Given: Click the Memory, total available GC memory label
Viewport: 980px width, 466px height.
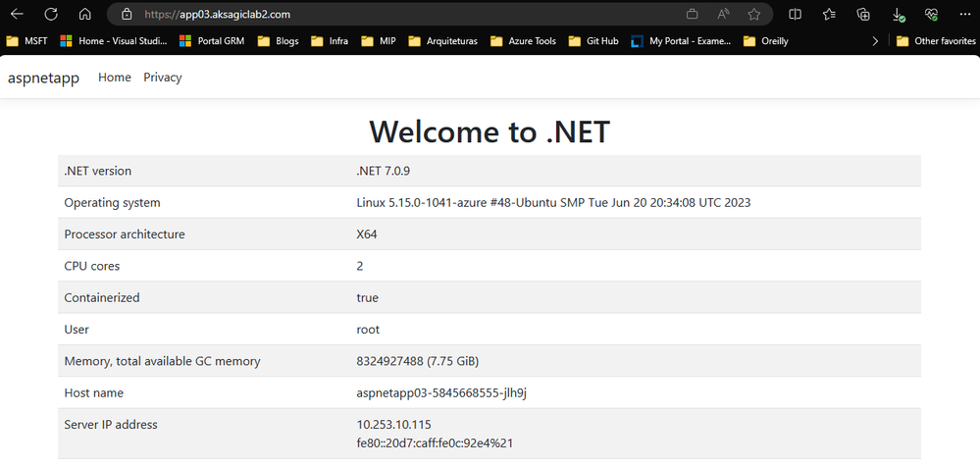Looking at the screenshot, I should (x=162, y=361).
